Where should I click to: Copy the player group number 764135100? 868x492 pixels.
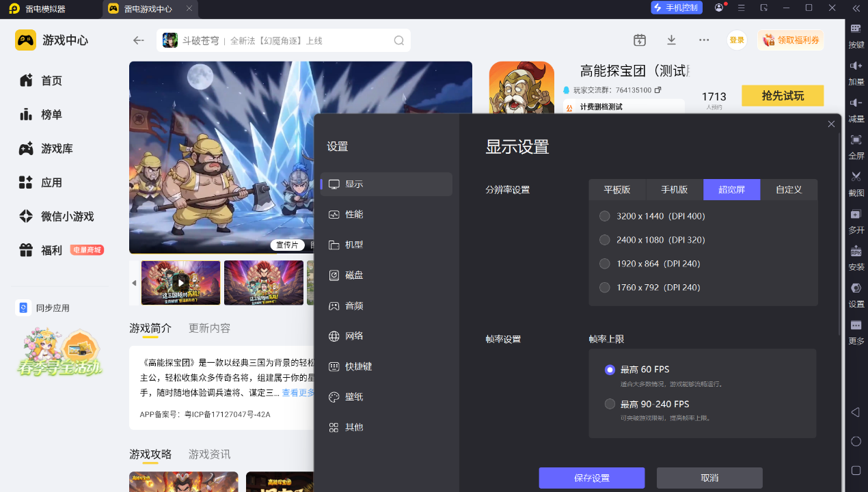coord(657,90)
